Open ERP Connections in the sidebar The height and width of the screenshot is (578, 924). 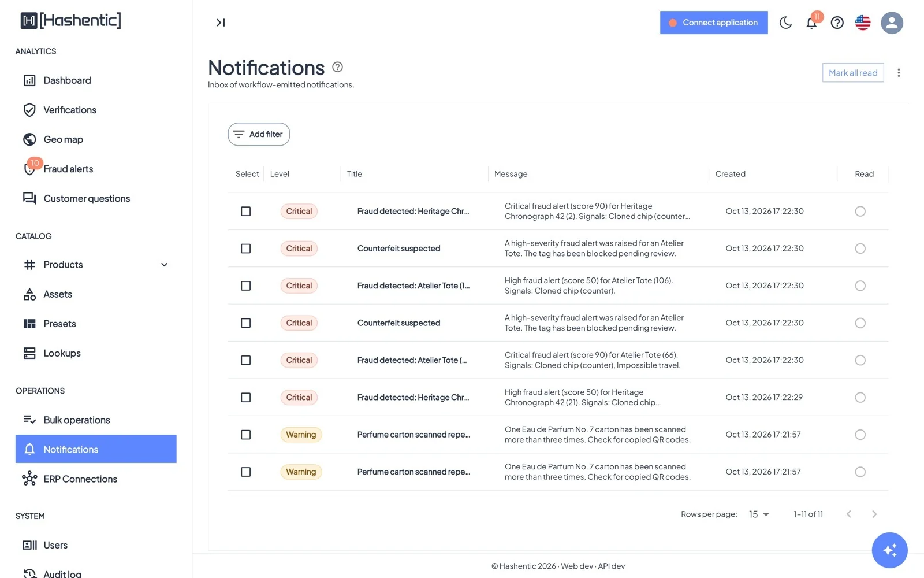click(x=96, y=479)
